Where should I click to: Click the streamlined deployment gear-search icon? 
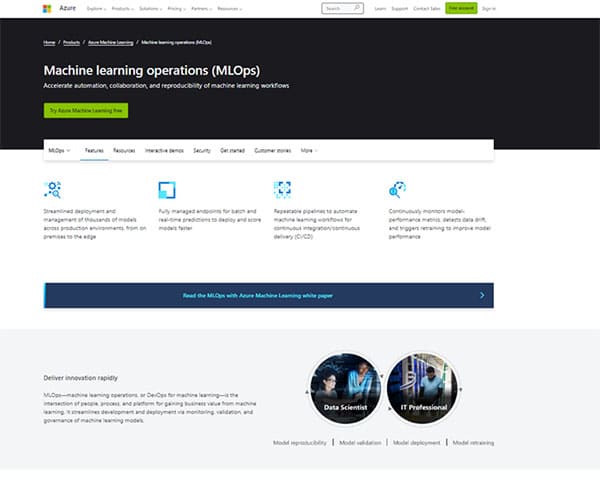tap(52, 190)
